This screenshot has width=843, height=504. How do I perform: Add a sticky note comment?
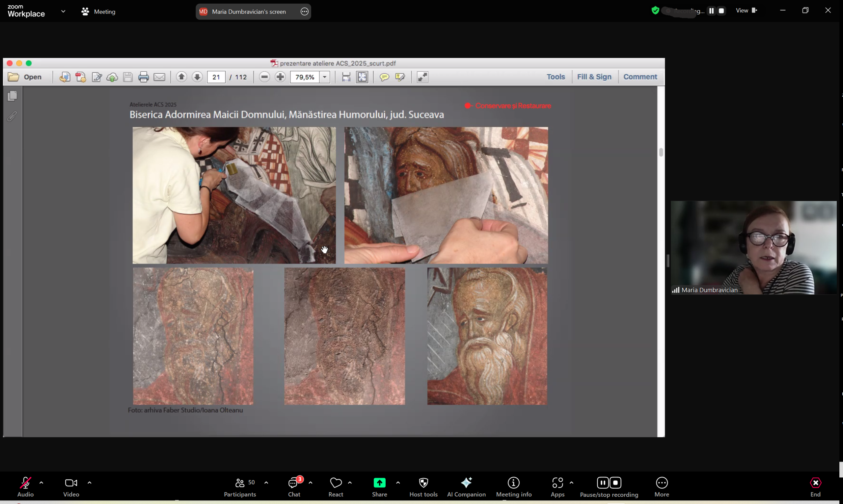[384, 77]
